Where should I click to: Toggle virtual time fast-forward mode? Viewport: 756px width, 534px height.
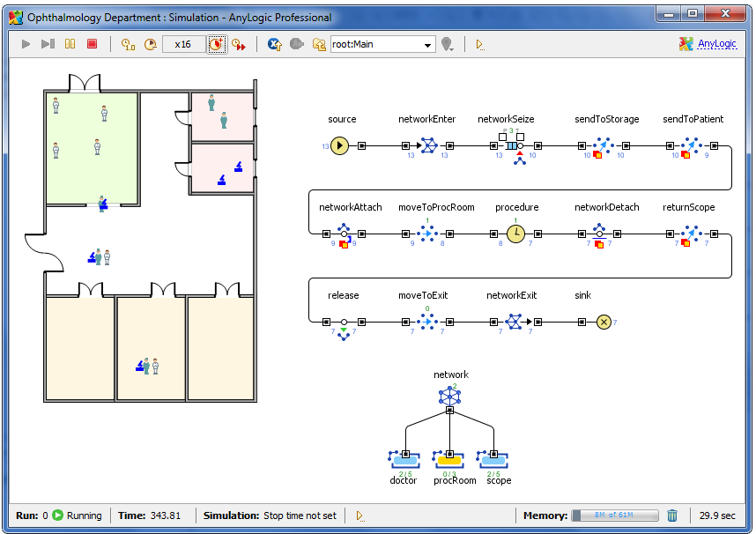(x=239, y=44)
